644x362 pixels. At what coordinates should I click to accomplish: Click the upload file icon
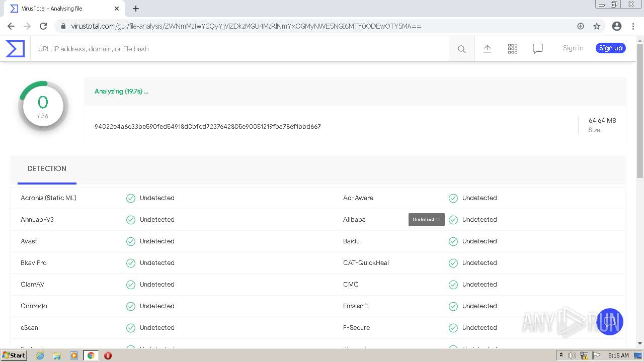click(x=487, y=49)
